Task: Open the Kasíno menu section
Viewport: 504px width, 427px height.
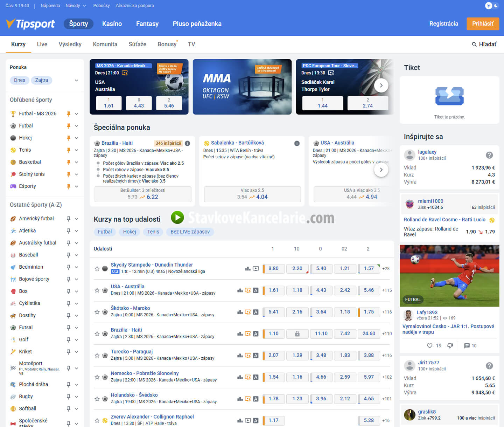Action: click(x=112, y=24)
